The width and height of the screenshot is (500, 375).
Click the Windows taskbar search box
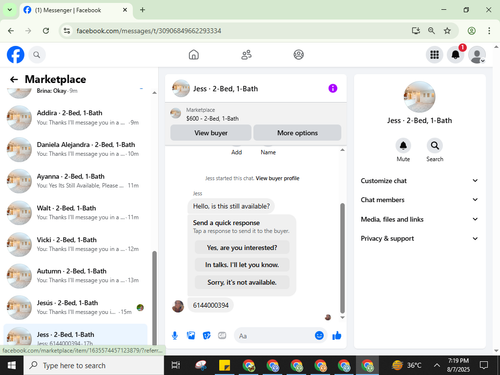pos(94,365)
